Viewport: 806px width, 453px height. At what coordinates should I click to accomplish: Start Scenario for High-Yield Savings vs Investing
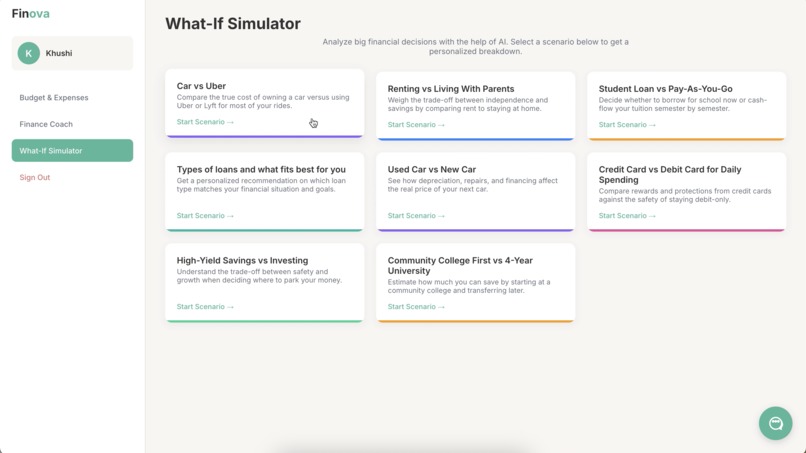(x=205, y=306)
